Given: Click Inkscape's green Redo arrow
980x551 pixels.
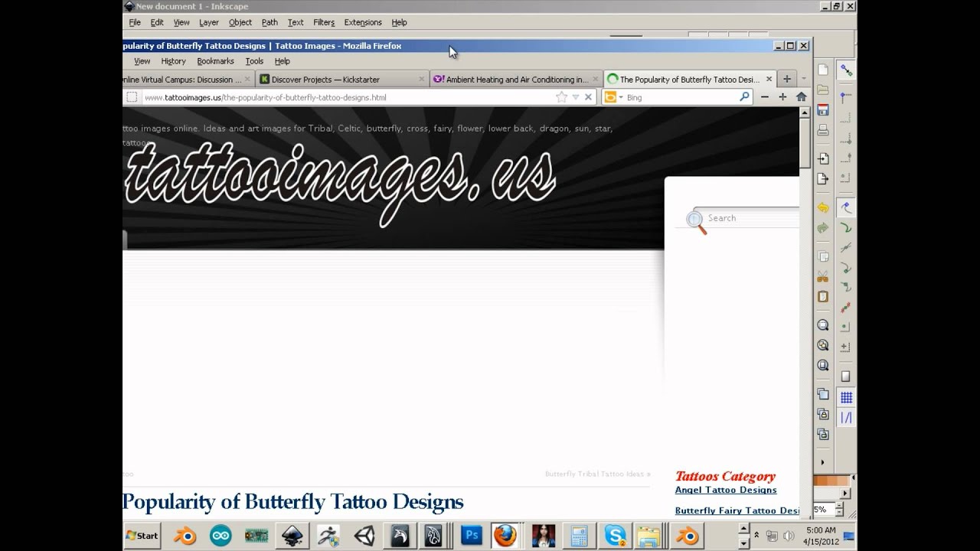Looking at the screenshot, I should [823, 227].
